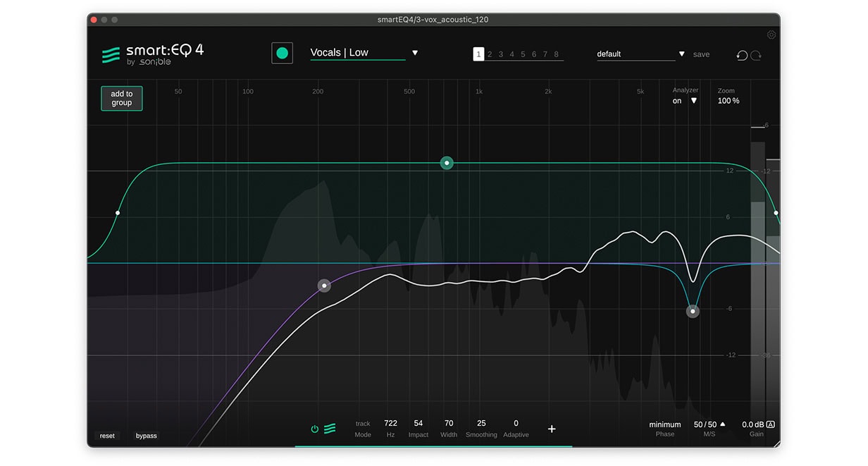Click the 722 Hz frequency value
This screenshot has width=868, height=466.
click(x=391, y=424)
